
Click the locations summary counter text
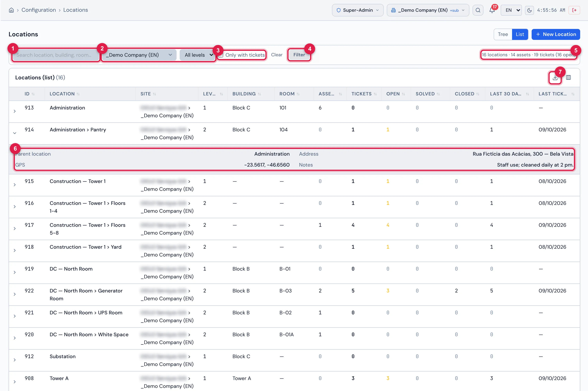[528, 55]
